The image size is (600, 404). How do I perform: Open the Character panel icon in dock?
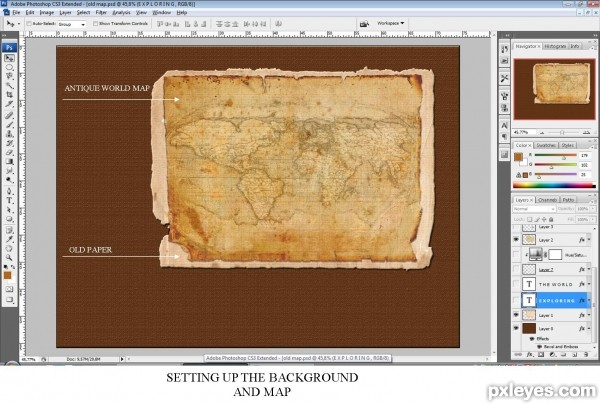tap(504, 125)
